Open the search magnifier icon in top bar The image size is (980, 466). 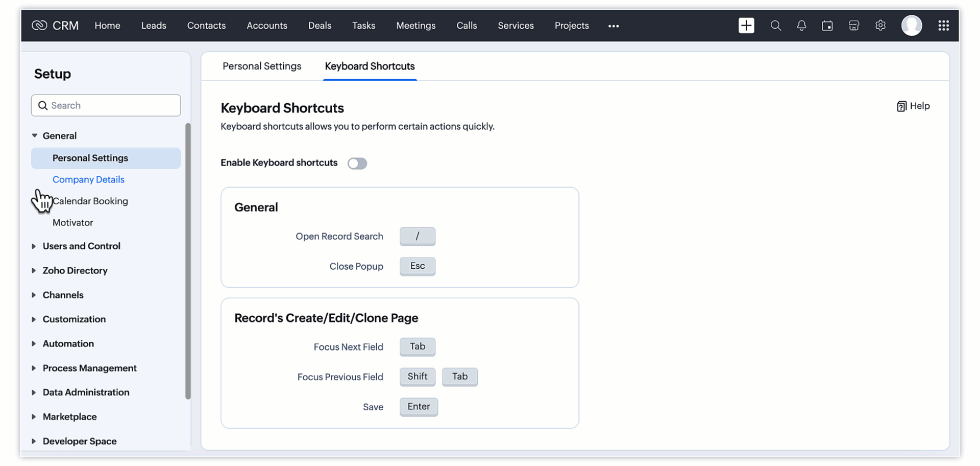click(775, 26)
